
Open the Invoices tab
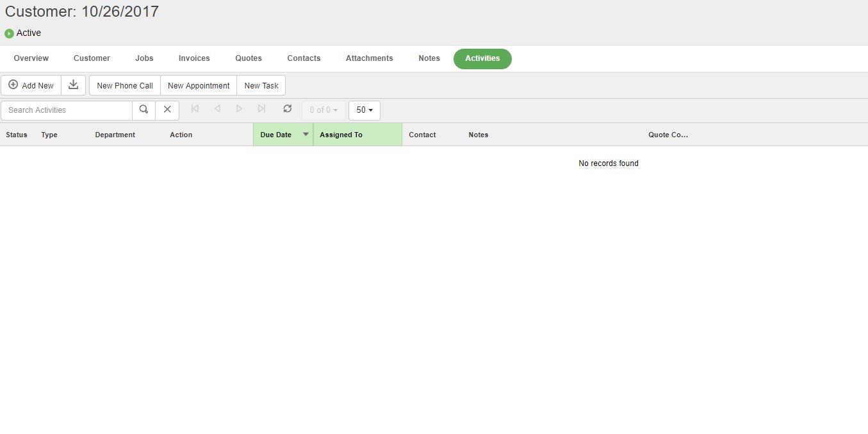[194, 58]
